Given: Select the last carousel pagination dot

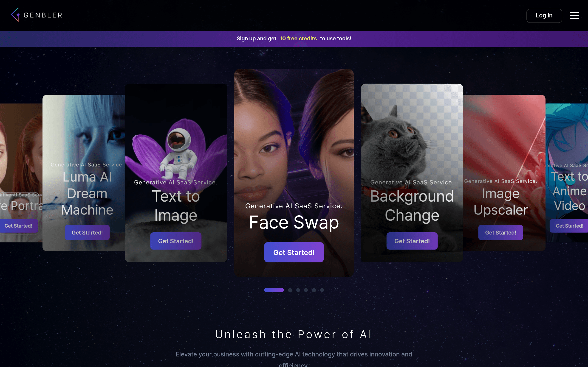Looking at the screenshot, I should 322,290.
